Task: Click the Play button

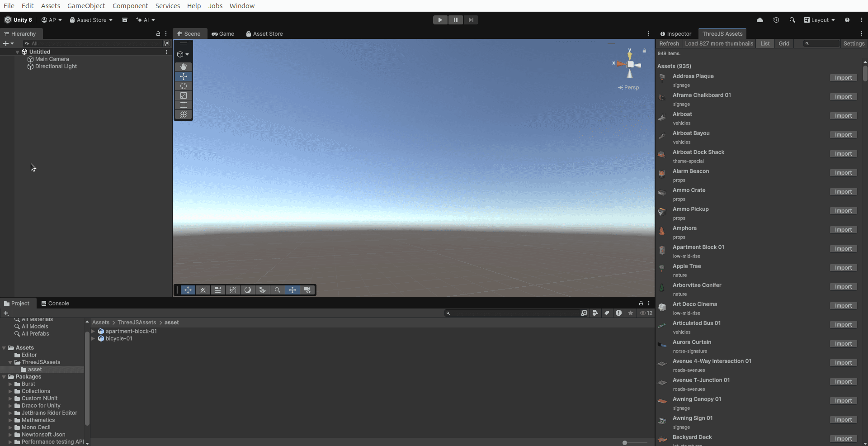Action: click(x=440, y=20)
